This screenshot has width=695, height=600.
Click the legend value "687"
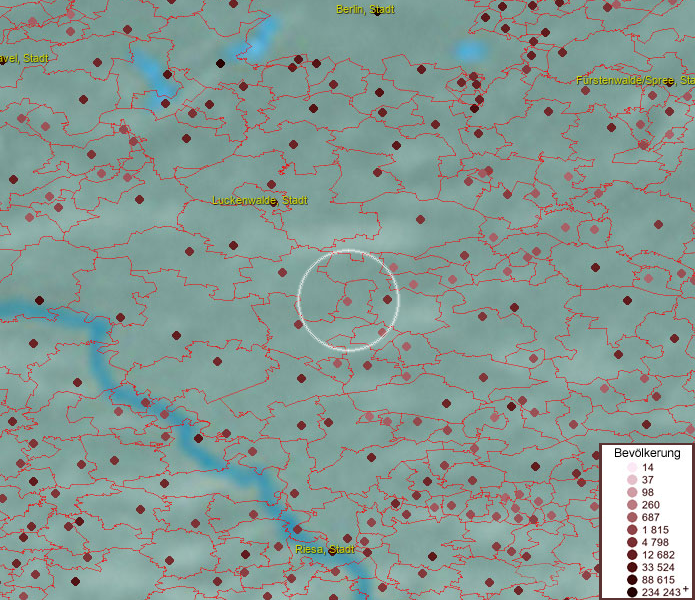tap(651, 517)
